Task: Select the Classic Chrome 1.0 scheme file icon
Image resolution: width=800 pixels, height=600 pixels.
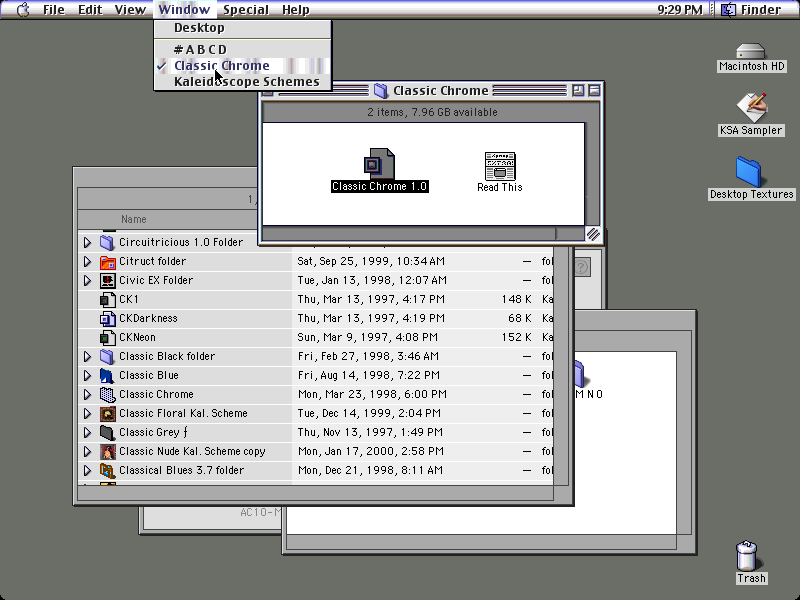Action: click(x=380, y=163)
